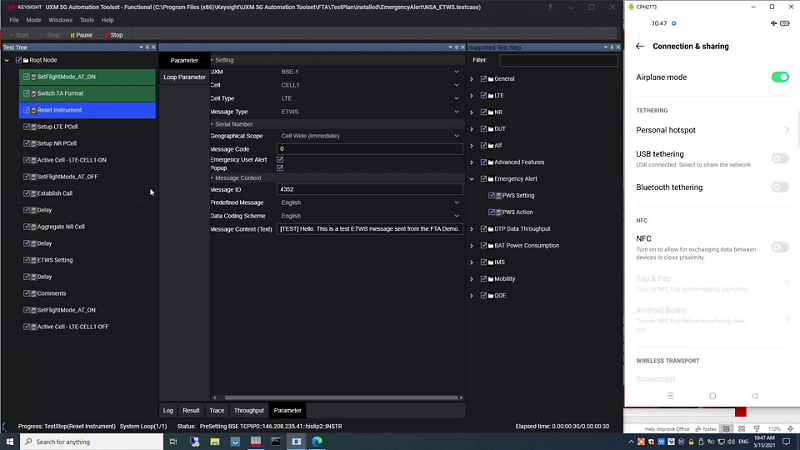Expand the General folder in Supported Test Step
The width and height of the screenshot is (800, 450).
pyautogui.click(x=471, y=79)
